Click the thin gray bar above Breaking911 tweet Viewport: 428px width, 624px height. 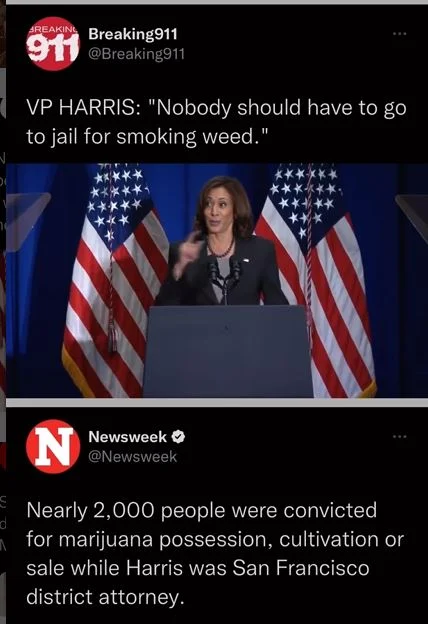click(x=217, y=2)
